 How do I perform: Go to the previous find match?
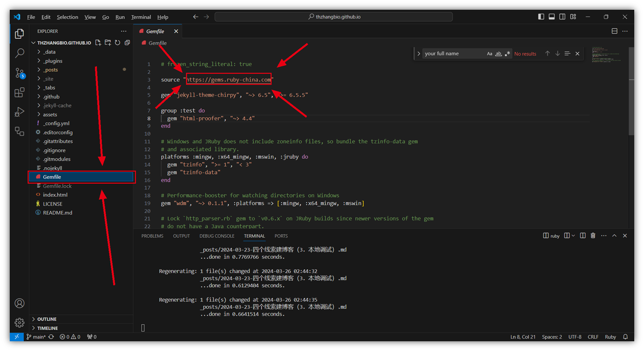click(547, 54)
